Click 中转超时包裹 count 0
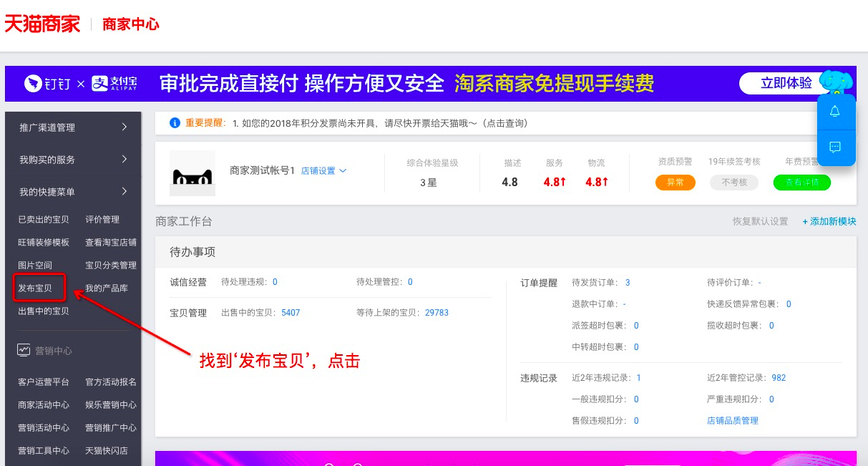Viewport: 868px width, 466px height. pyautogui.click(x=636, y=347)
